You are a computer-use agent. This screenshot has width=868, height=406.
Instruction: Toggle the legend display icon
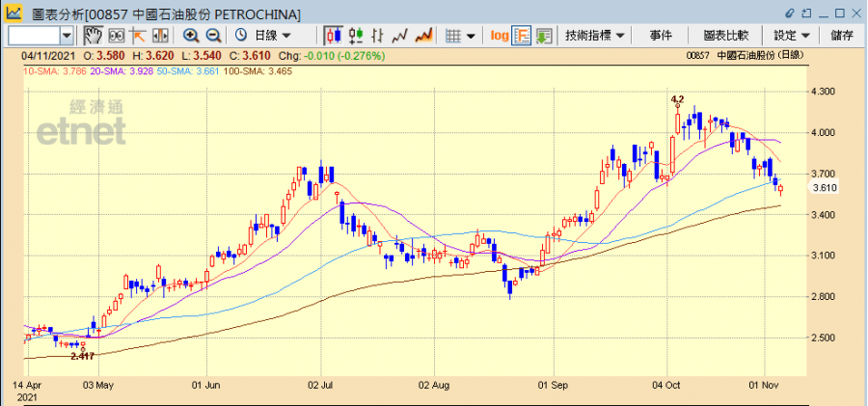point(522,36)
